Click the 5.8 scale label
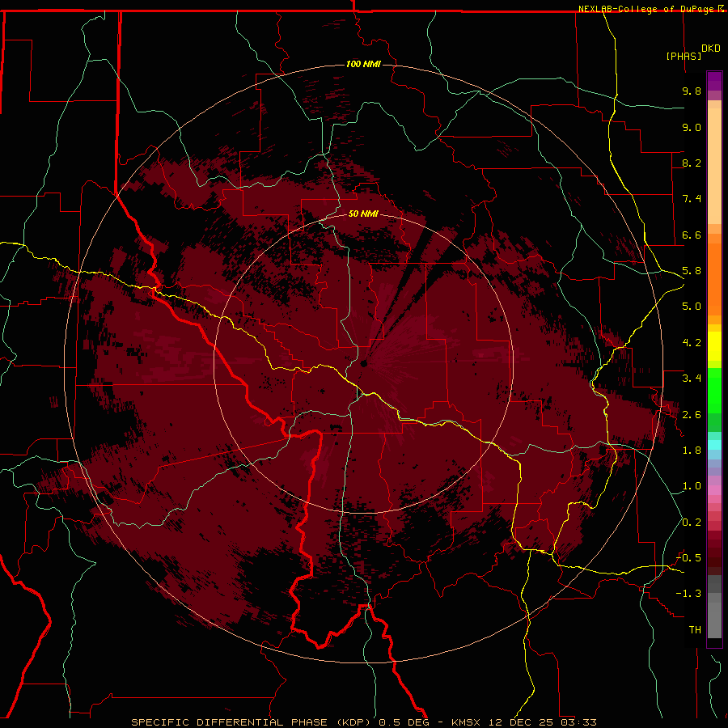 click(x=692, y=271)
